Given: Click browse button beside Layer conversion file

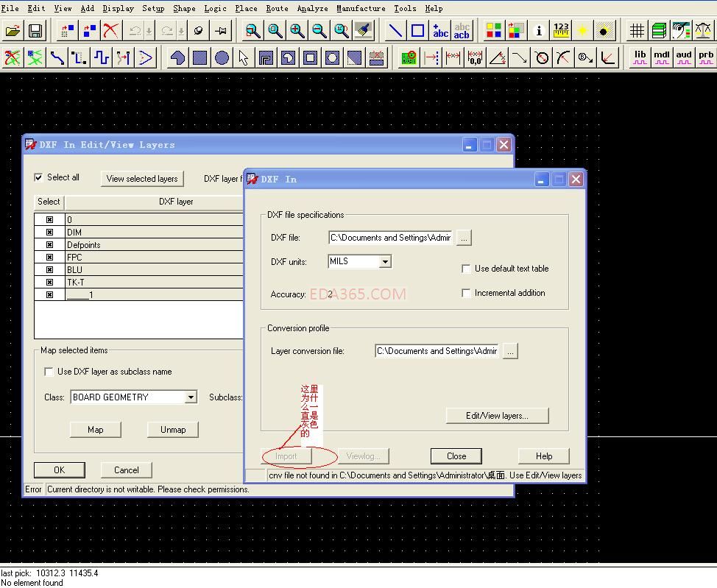Looking at the screenshot, I should (x=510, y=352).
